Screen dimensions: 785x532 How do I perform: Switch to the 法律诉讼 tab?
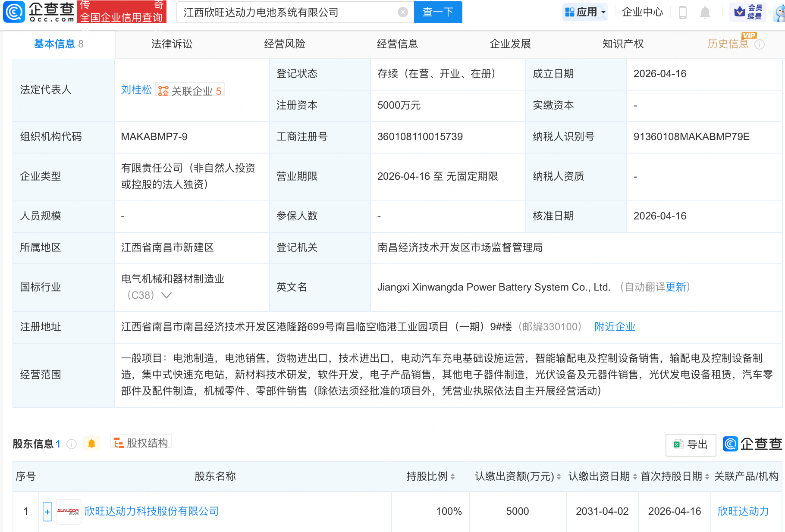coord(171,44)
